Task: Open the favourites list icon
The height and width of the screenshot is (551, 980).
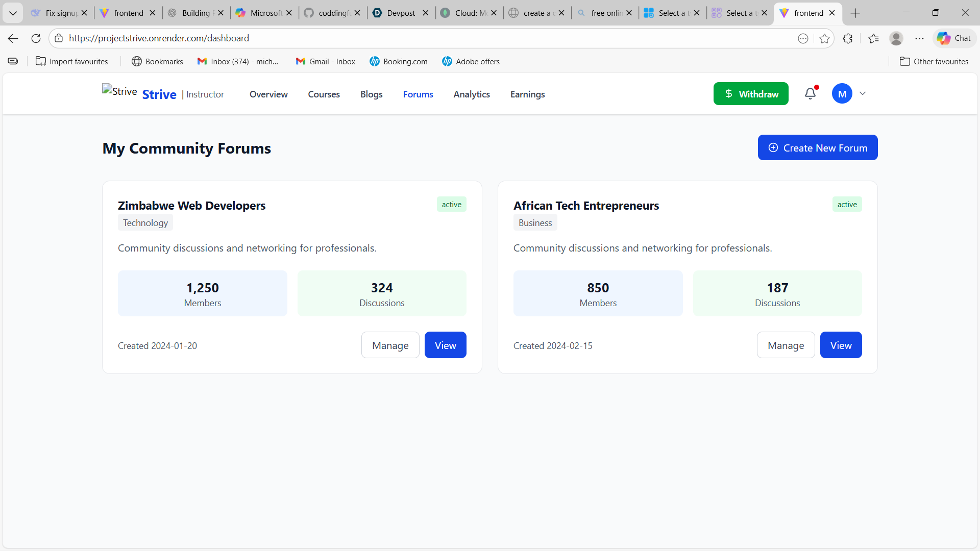Action: pos(873,38)
